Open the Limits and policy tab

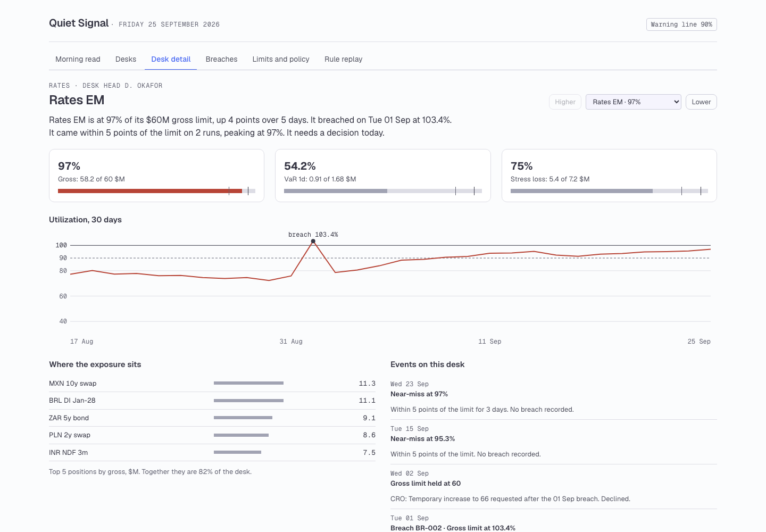281,59
